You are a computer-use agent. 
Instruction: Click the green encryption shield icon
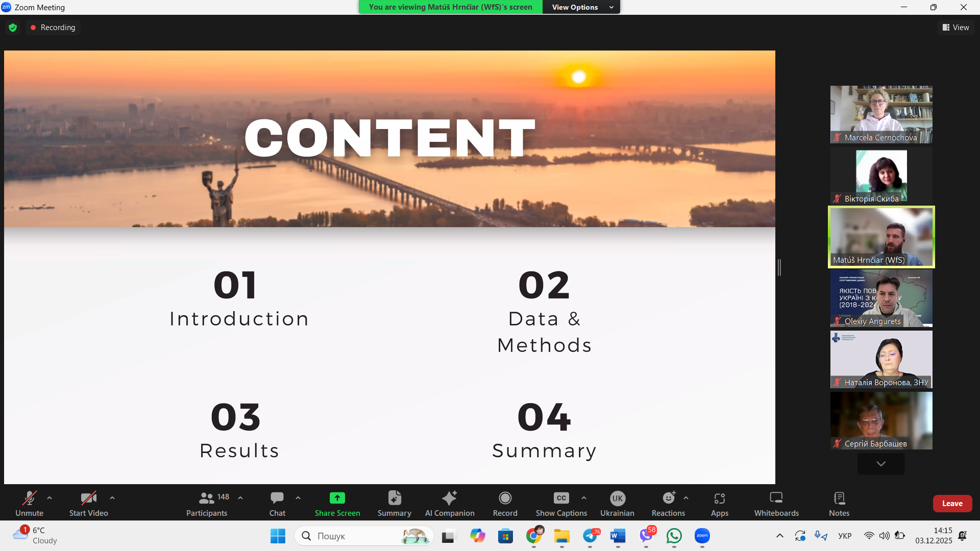[13, 28]
